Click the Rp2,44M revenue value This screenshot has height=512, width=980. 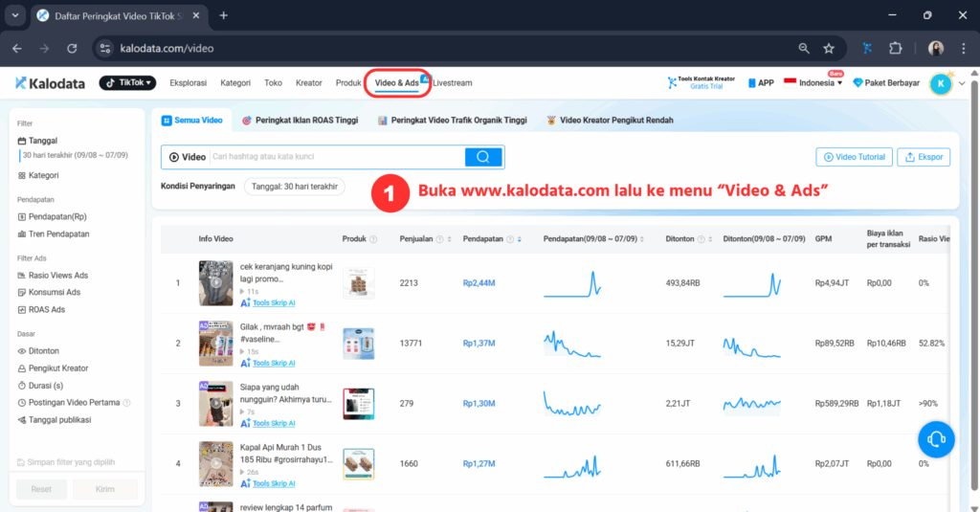point(479,283)
